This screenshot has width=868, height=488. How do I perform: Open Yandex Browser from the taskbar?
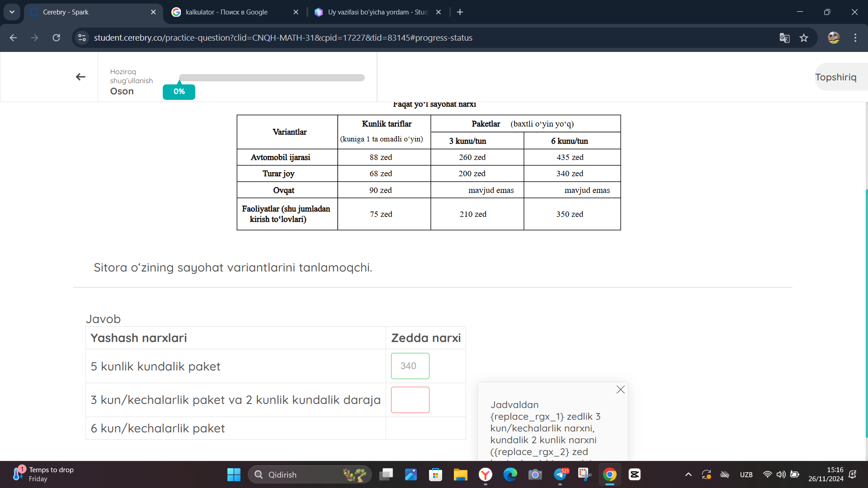(x=485, y=474)
